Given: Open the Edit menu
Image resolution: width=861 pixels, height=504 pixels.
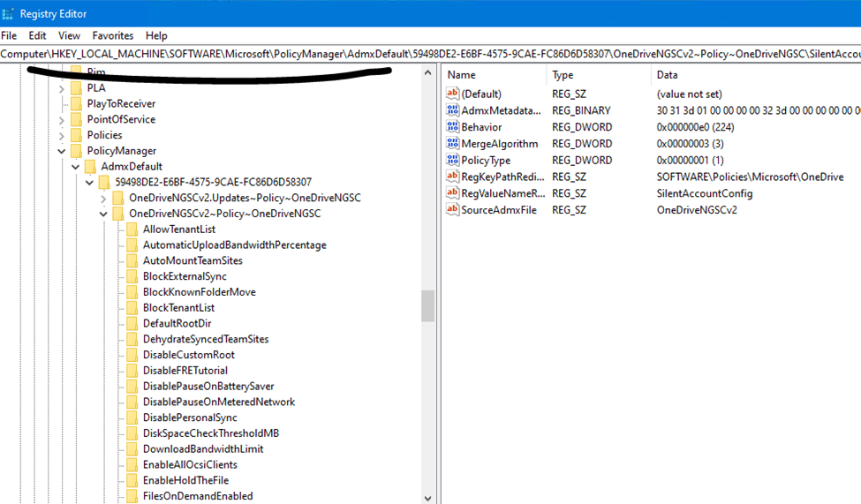Looking at the screenshot, I should 37,35.
